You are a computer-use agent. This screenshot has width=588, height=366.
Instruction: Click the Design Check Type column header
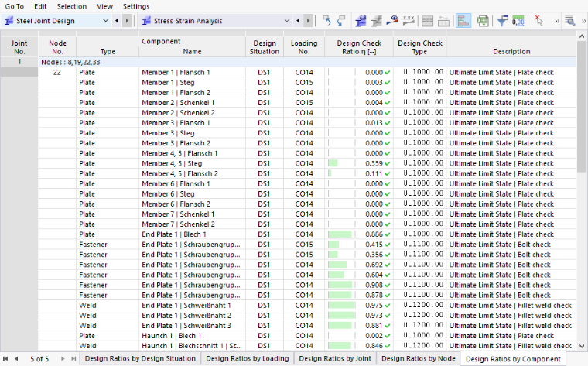420,47
